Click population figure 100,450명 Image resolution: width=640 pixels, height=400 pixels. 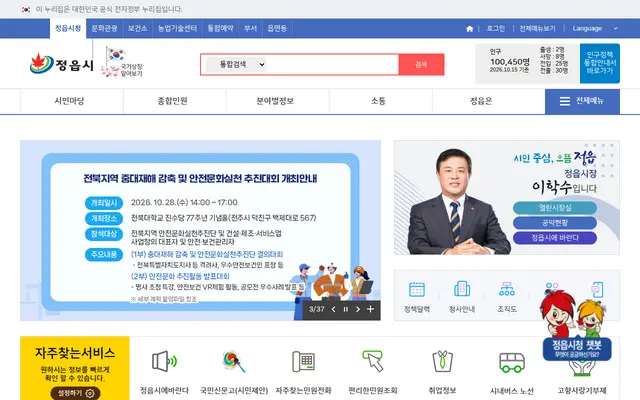(510, 62)
